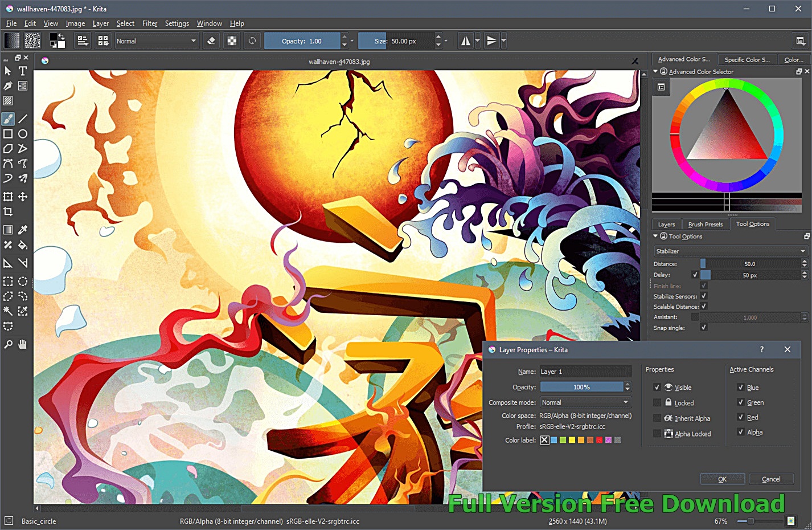Click OK in Layer Properties dialog

coord(722,479)
